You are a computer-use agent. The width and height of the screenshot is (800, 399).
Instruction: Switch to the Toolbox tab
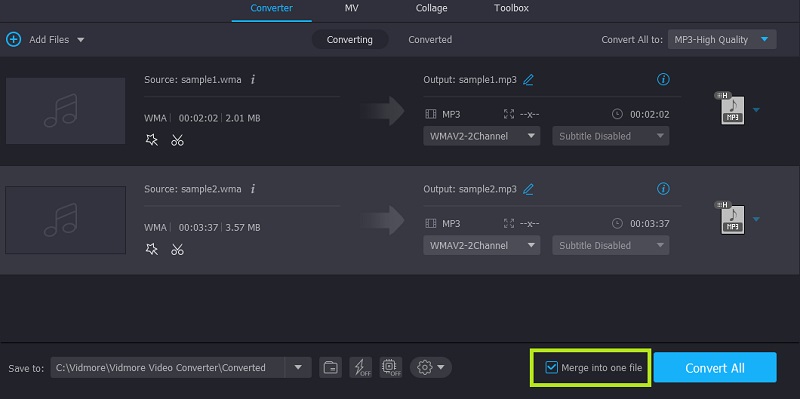coord(511,8)
